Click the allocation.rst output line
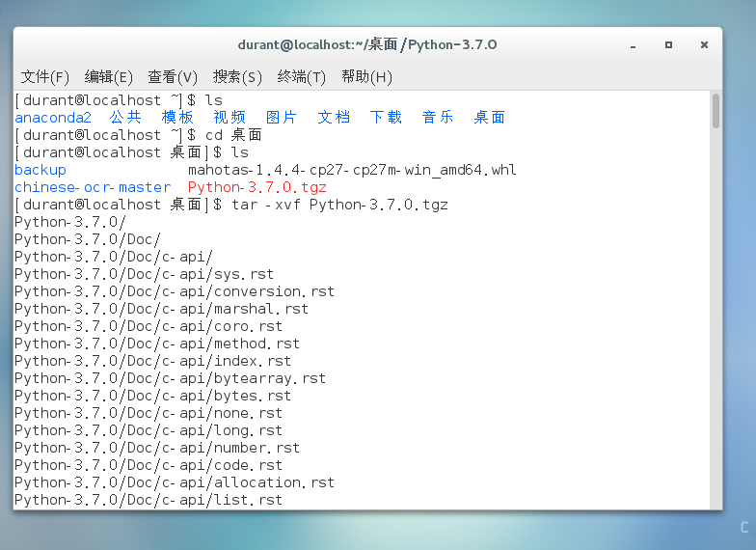756x550 pixels. coord(175,482)
